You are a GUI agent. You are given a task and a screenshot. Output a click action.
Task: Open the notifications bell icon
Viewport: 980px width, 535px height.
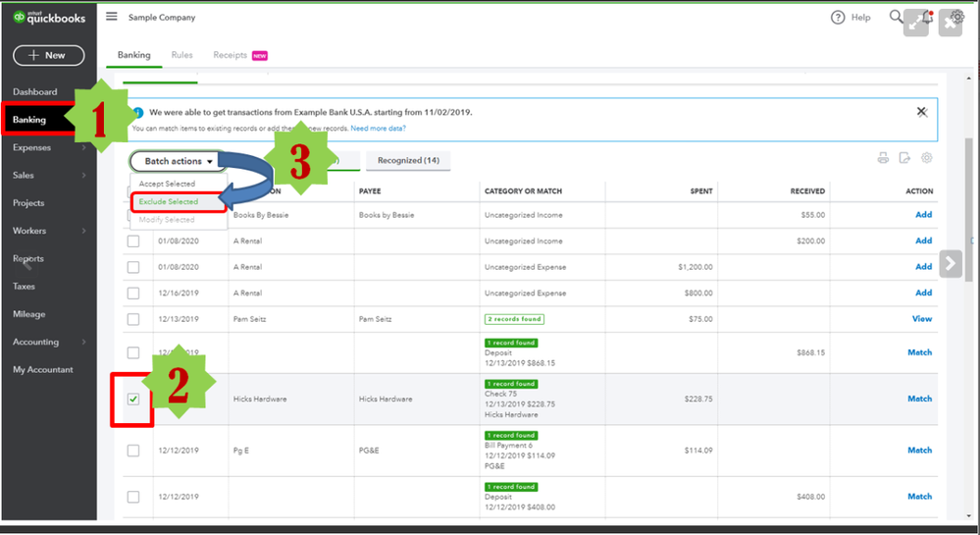pyautogui.click(x=927, y=17)
